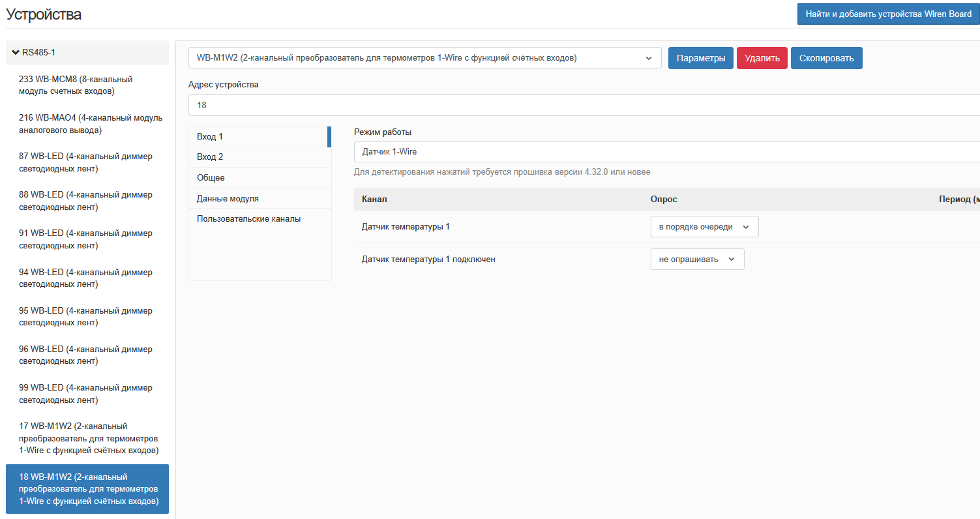This screenshot has height=519, width=980.
Task: Click the Адрес устройства input field
Action: point(580,105)
